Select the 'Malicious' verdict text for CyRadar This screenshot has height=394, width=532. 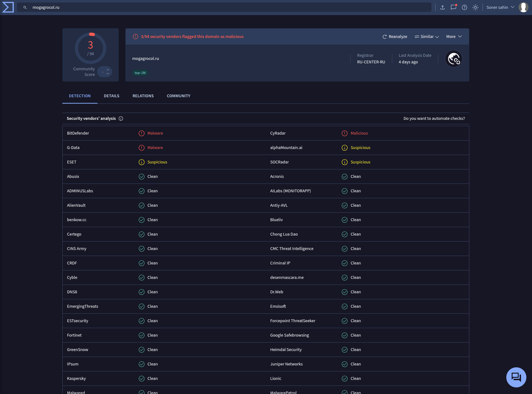click(359, 133)
